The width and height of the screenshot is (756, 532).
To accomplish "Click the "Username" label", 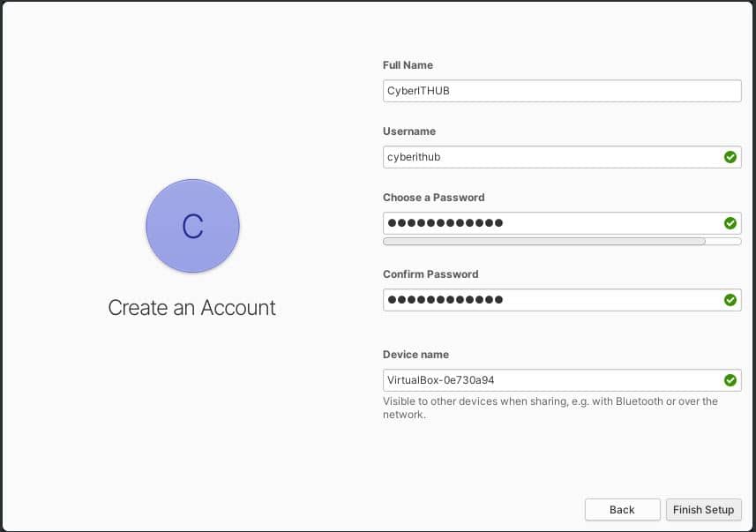I will [x=409, y=131].
